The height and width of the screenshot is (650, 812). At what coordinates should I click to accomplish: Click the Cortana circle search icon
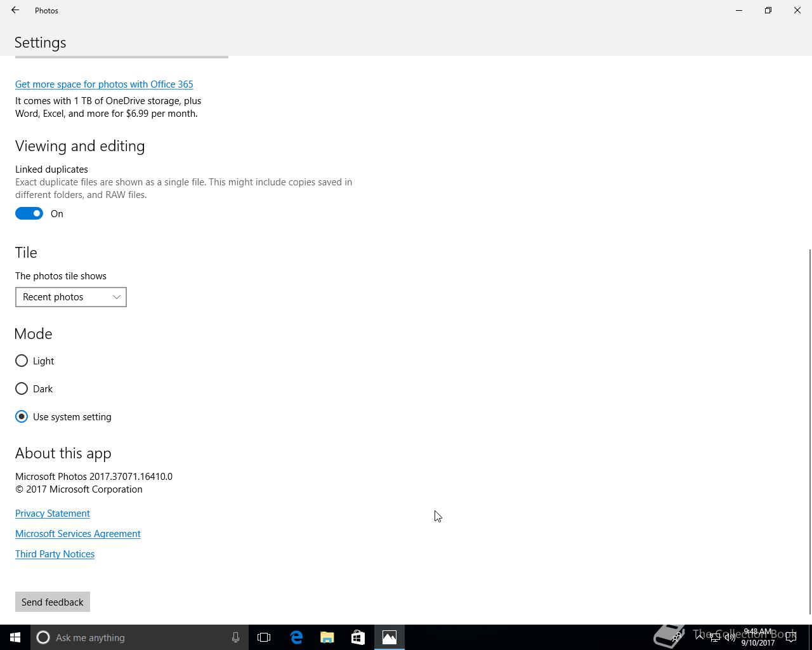point(43,637)
